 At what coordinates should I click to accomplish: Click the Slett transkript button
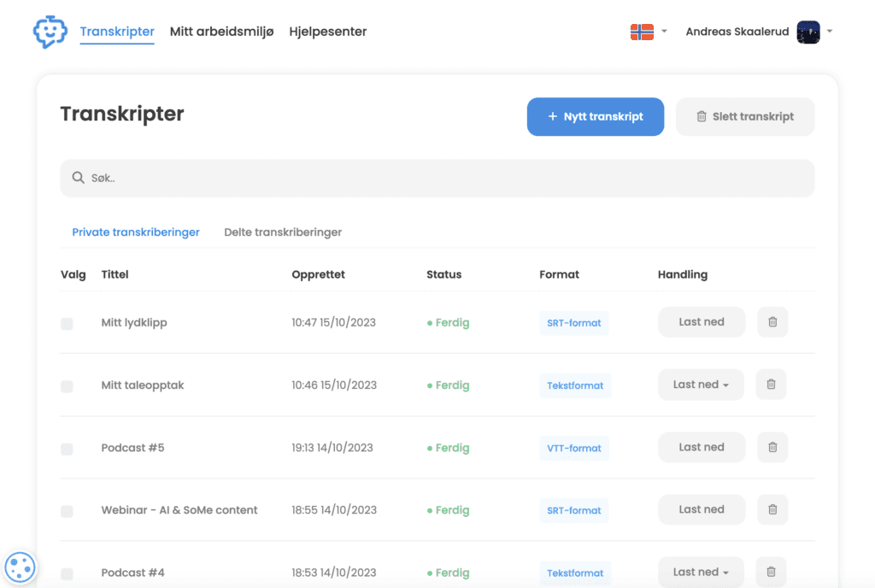pyautogui.click(x=745, y=116)
